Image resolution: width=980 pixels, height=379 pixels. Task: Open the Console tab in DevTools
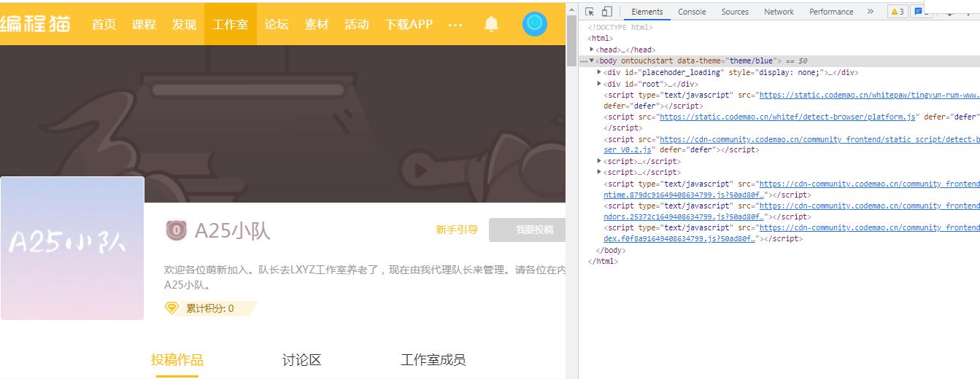[692, 12]
